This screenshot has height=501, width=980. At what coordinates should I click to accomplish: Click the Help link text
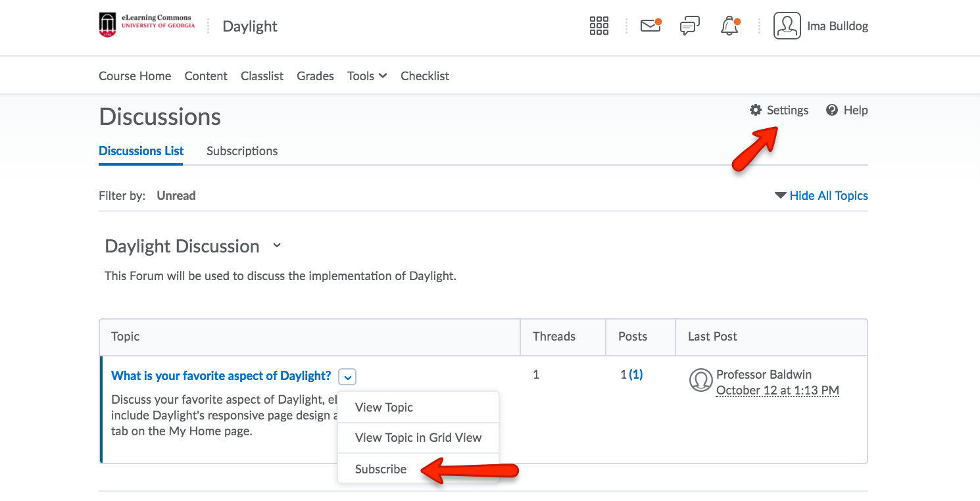coord(856,110)
